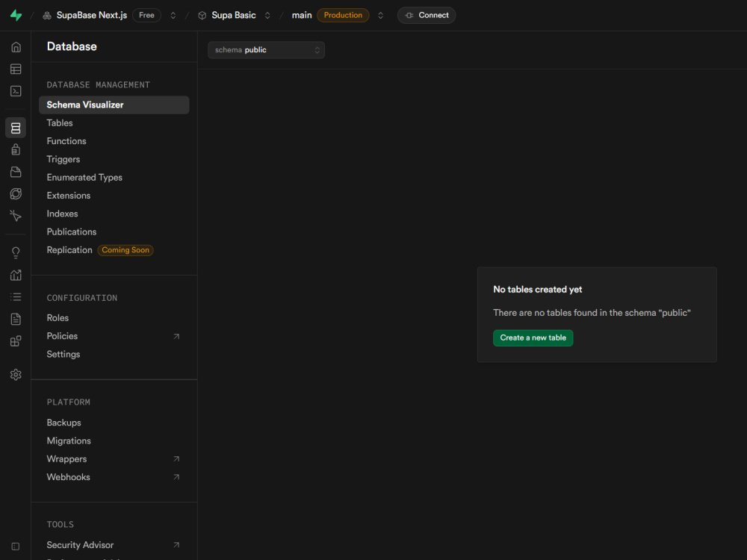Click the SupaBase Next.js organization name
The height and width of the screenshot is (560, 747).
pyautogui.click(x=92, y=15)
